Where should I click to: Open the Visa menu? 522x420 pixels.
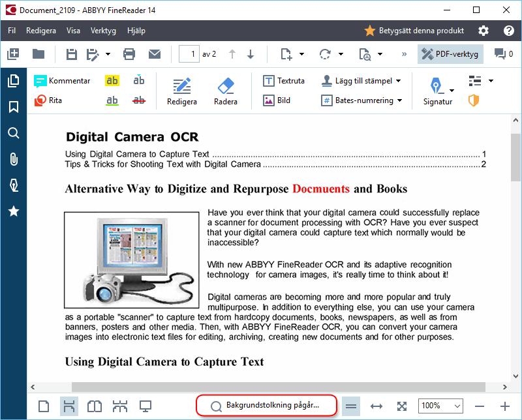point(73,31)
